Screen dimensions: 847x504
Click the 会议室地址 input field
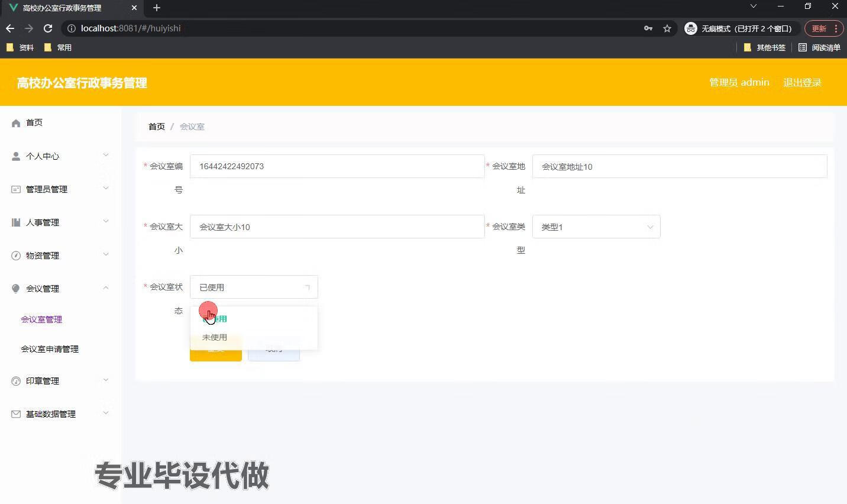(x=680, y=167)
